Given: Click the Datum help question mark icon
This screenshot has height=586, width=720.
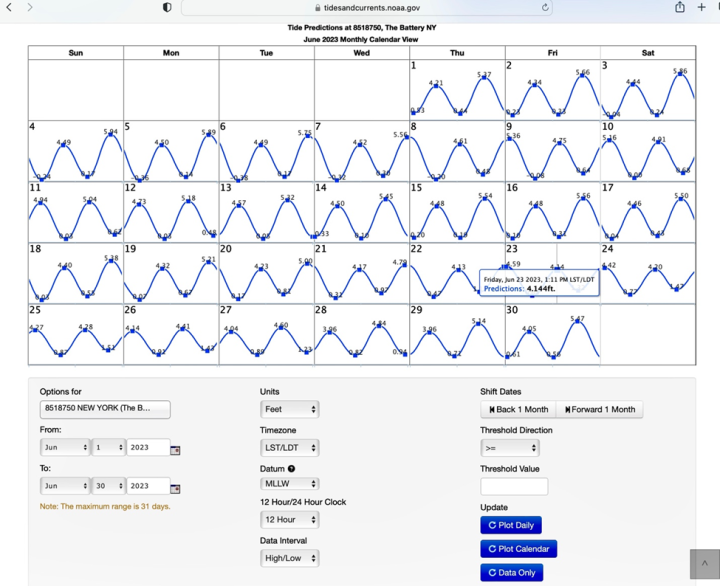Looking at the screenshot, I should click(292, 468).
